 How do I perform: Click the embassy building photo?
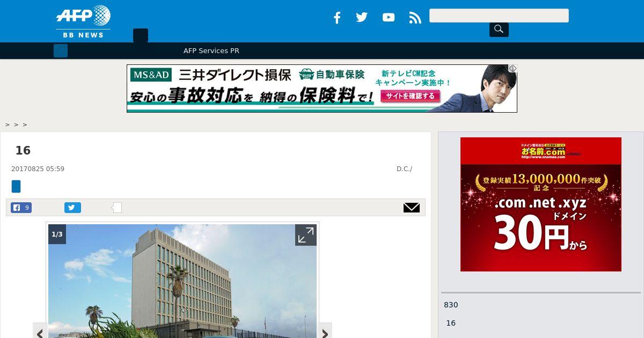tap(182, 281)
